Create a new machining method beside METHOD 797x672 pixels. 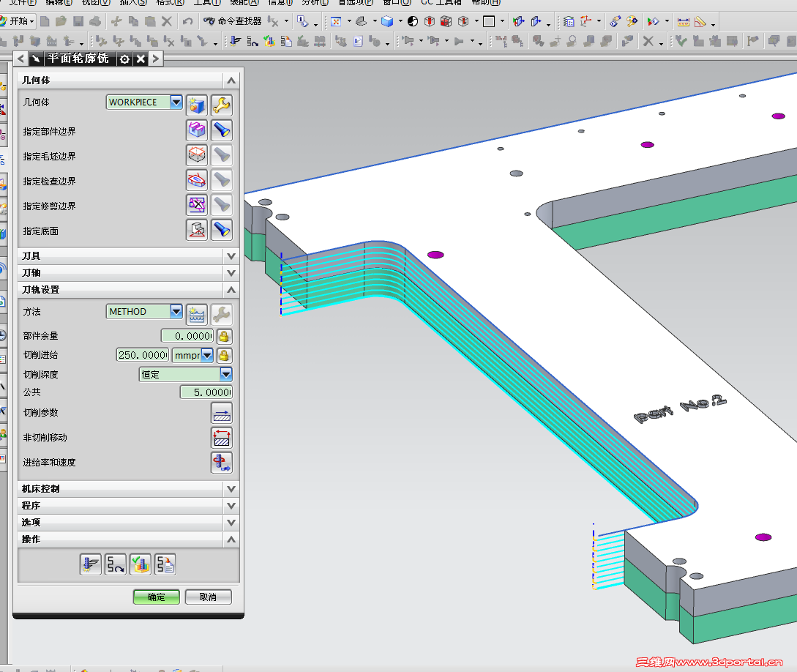[x=197, y=315]
